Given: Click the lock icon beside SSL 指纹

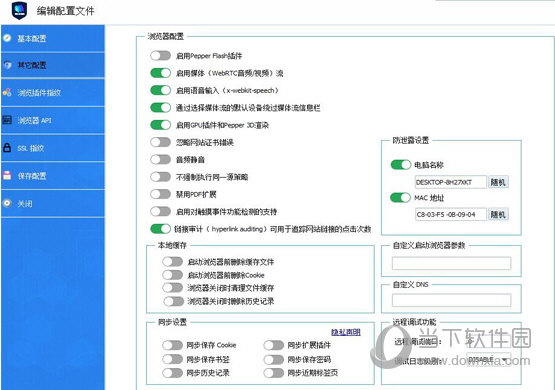Looking at the screenshot, I should (7, 147).
